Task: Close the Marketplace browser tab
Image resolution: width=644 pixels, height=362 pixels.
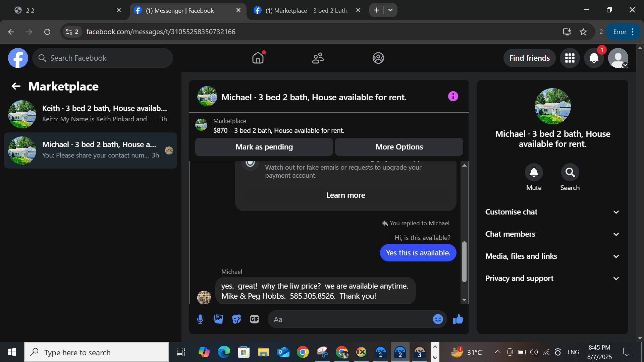Action: pyautogui.click(x=358, y=10)
